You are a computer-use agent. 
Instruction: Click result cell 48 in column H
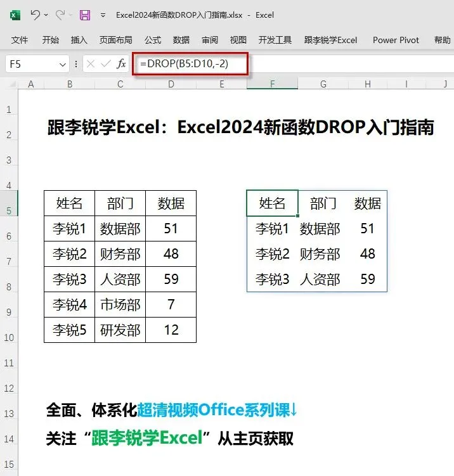click(x=368, y=254)
